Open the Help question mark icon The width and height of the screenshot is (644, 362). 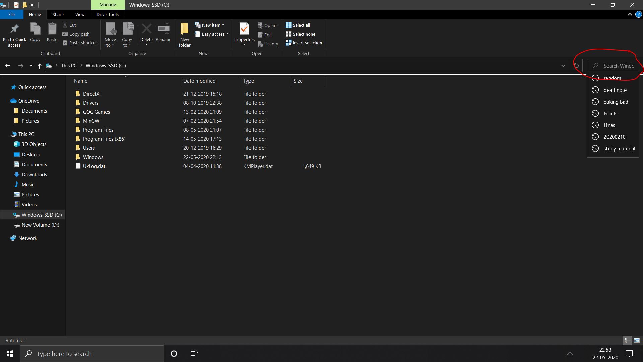[639, 15]
